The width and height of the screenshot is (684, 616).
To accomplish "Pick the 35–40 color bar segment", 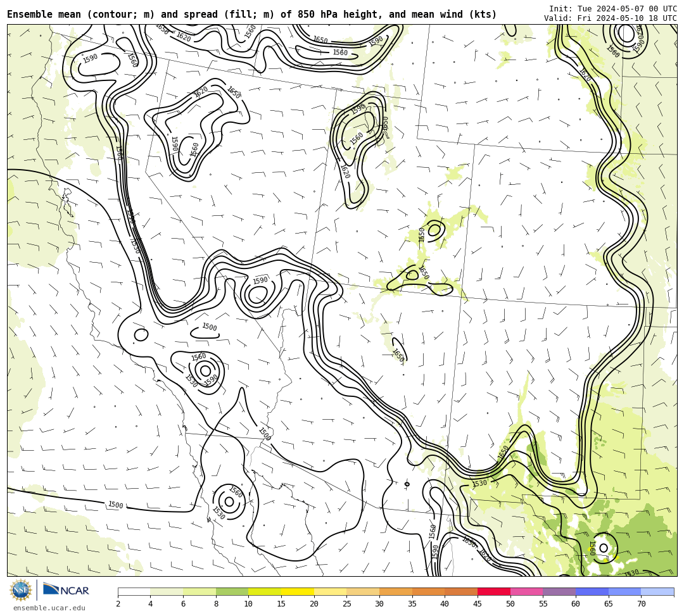I will click(428, 591).
